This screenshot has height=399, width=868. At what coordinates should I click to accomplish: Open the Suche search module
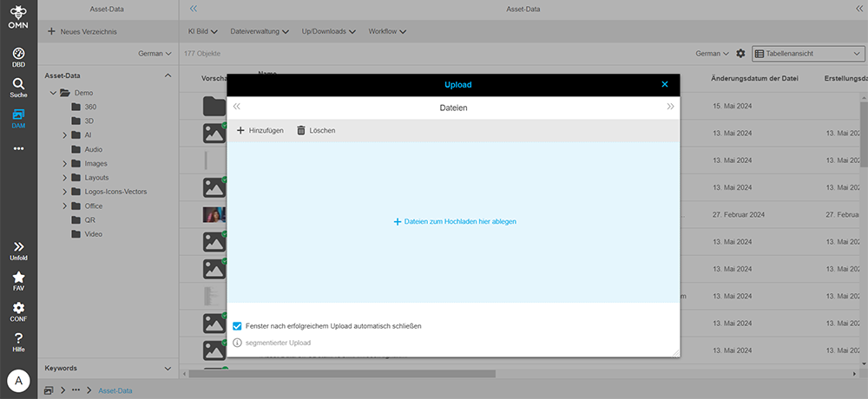coord(18,88)
